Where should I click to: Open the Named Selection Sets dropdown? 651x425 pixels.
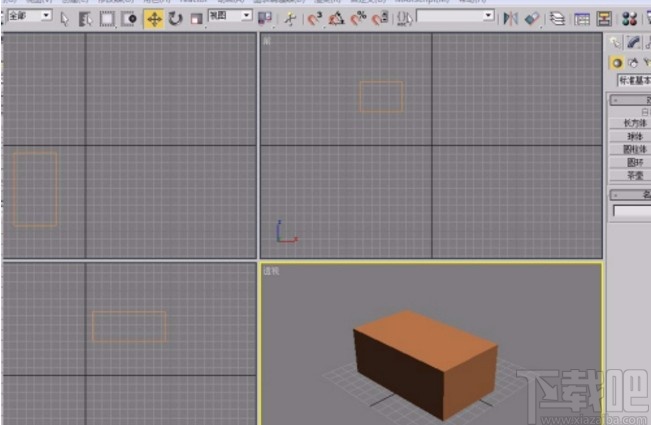click(455, 16)
